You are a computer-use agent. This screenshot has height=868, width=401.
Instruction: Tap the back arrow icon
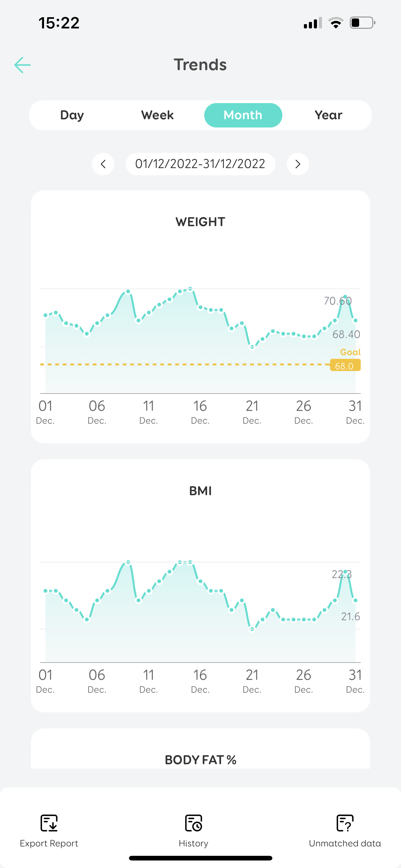[x=22, y=65]
